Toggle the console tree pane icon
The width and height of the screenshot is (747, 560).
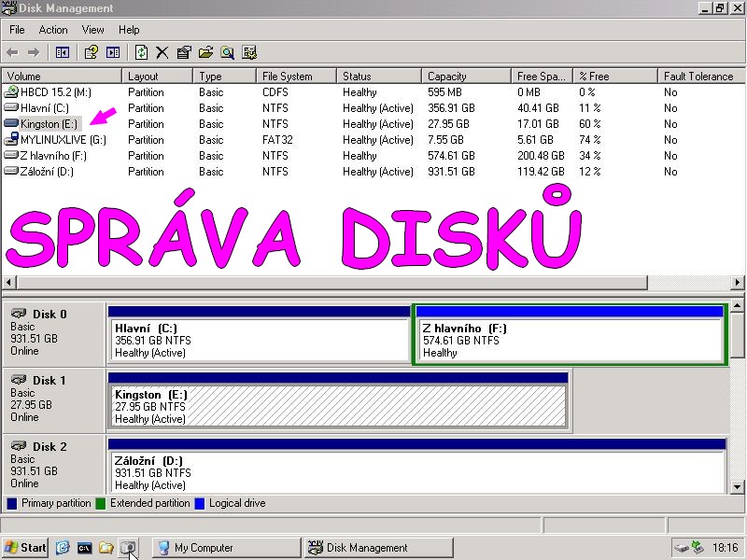pyautogui.click(x=63, y=52)
